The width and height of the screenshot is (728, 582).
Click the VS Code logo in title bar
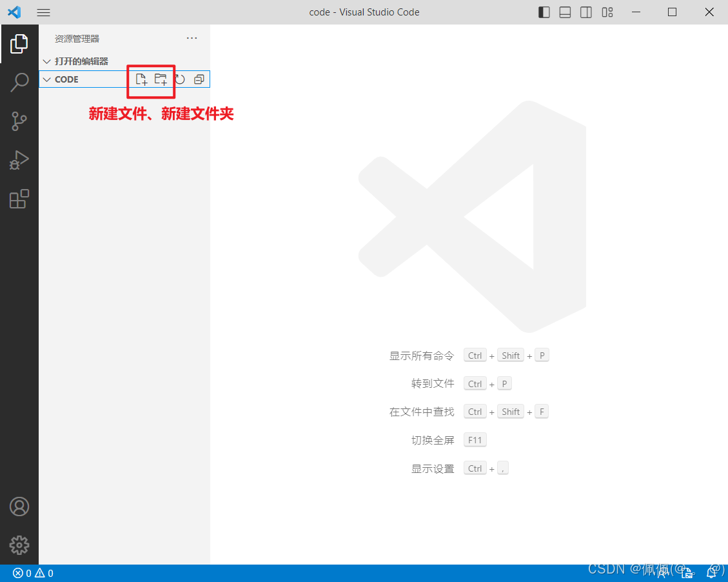pyautogui.click(x=14, y=12)
